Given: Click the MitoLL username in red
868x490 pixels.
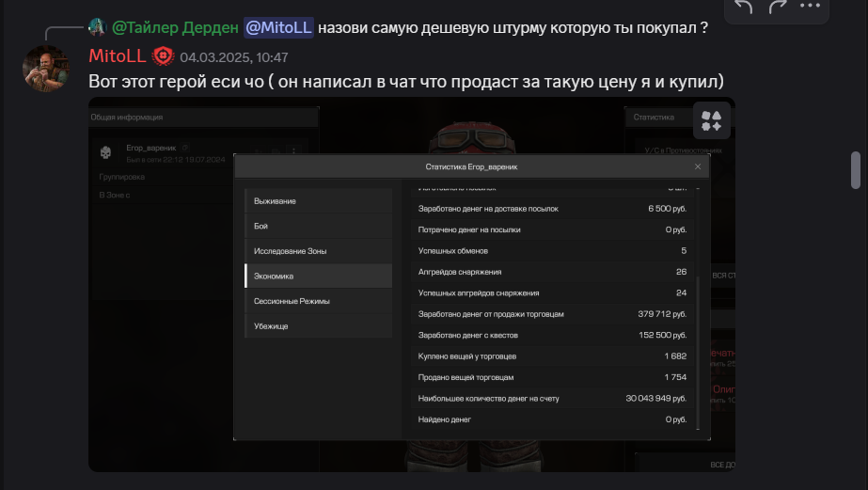Looking at the screenshot, I should [x=117, y=55].
